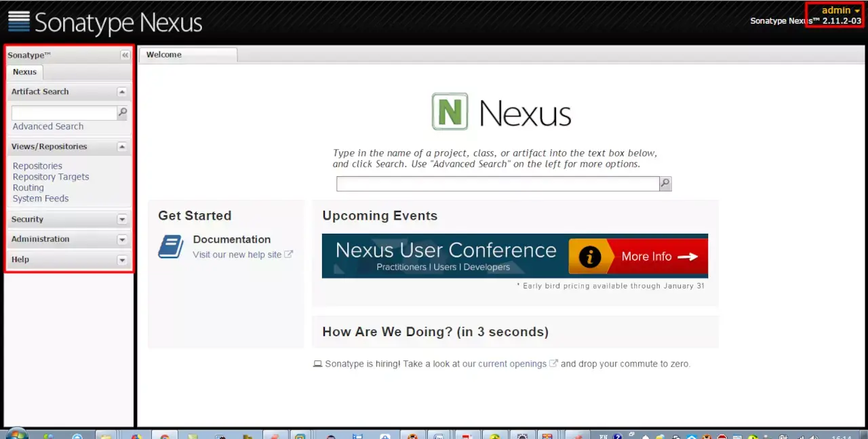Click How Are We Doing heading
The image size is (868, 439).
click(x=435, y=332)
